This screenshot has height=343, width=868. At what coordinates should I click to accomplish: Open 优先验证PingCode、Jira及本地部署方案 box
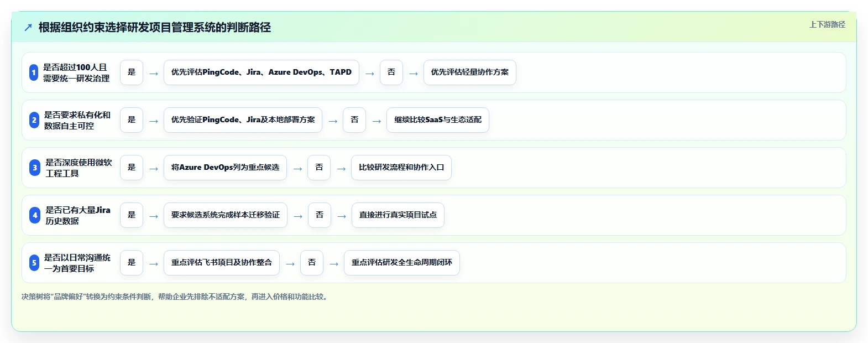point(243,120)
